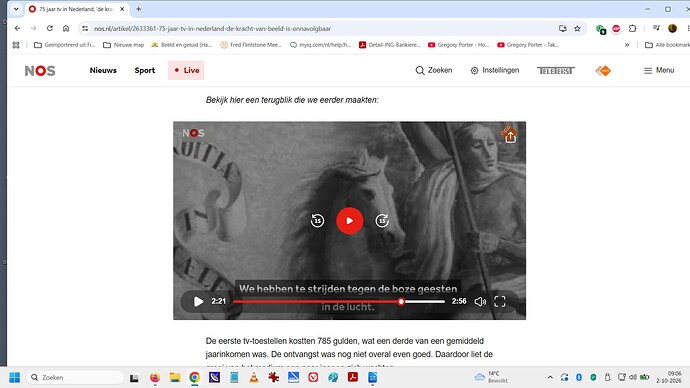Image resolution: width=690 pixels, height=388 pixels.
Task: Open 'Detail-ING Bankiere...' bookmark
Action: 390,45
